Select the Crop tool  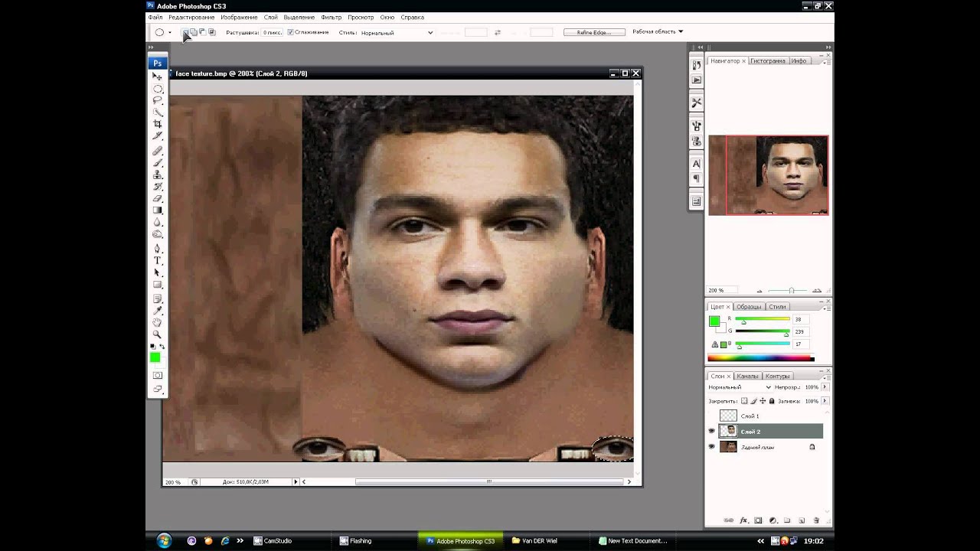(x=158, y=124)
